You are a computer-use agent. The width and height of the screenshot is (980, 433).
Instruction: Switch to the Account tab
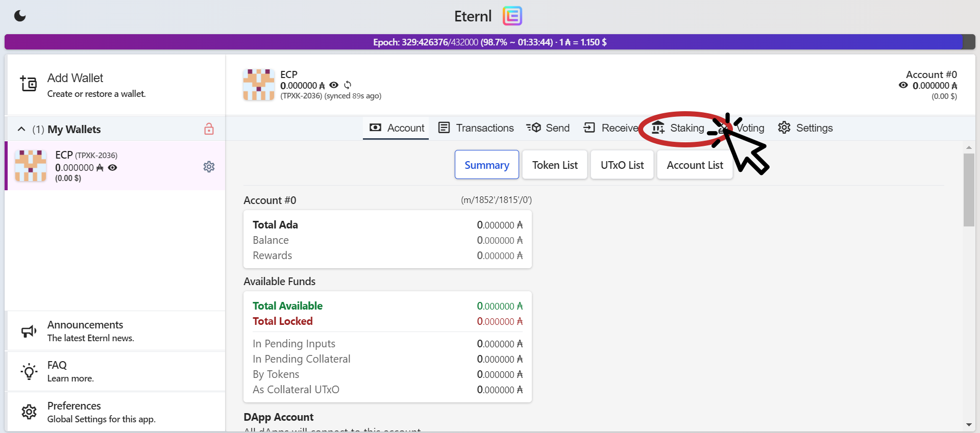(396, 128)
